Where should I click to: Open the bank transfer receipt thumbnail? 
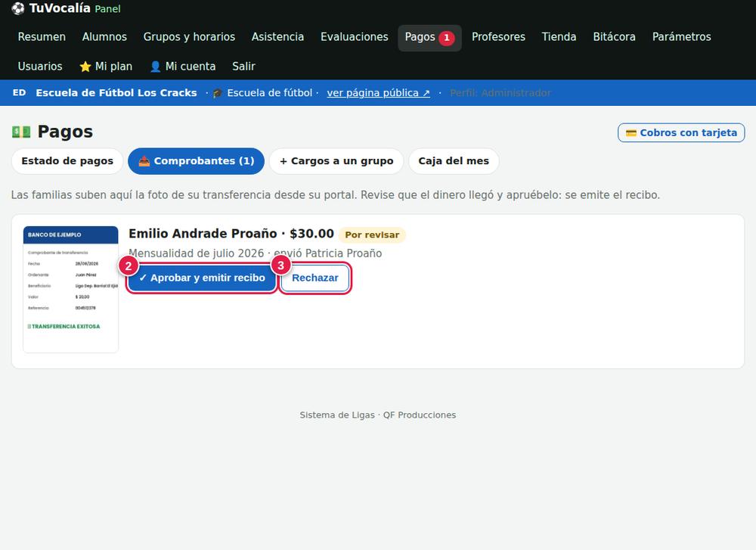point(70,290)
